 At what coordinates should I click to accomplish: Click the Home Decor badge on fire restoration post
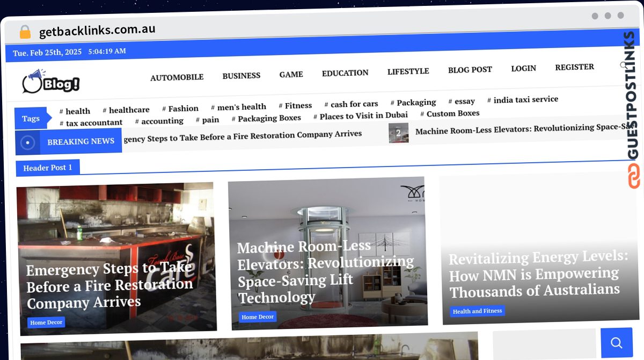point(46,322)
